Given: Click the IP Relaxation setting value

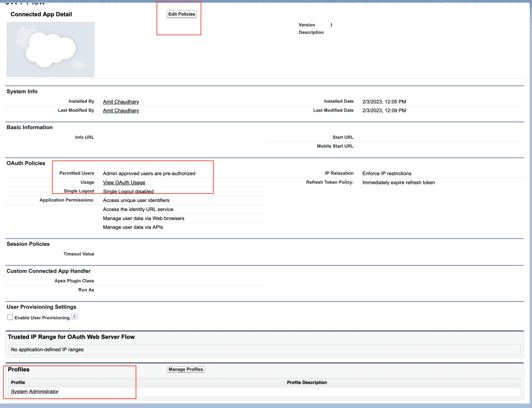Looking at the screenshot, I should point(387,173).
